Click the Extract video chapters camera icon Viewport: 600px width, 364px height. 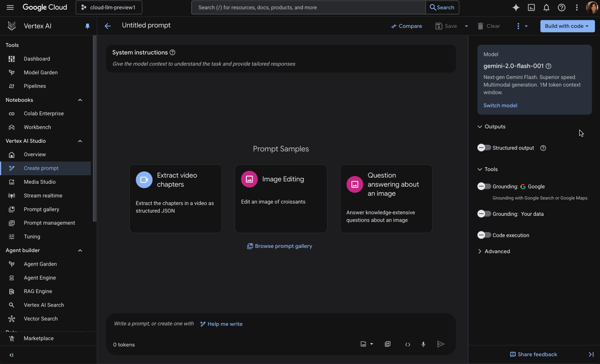click(x=144, y=179)
